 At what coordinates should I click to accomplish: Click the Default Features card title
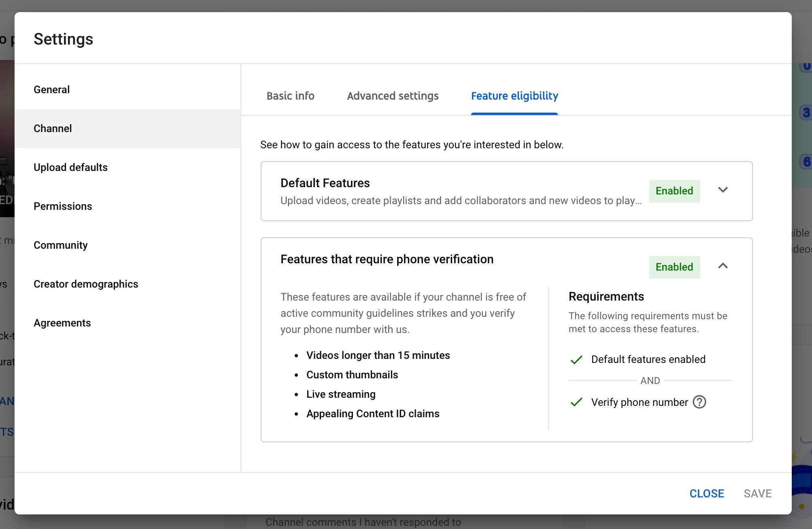click(x=325, y=183)
